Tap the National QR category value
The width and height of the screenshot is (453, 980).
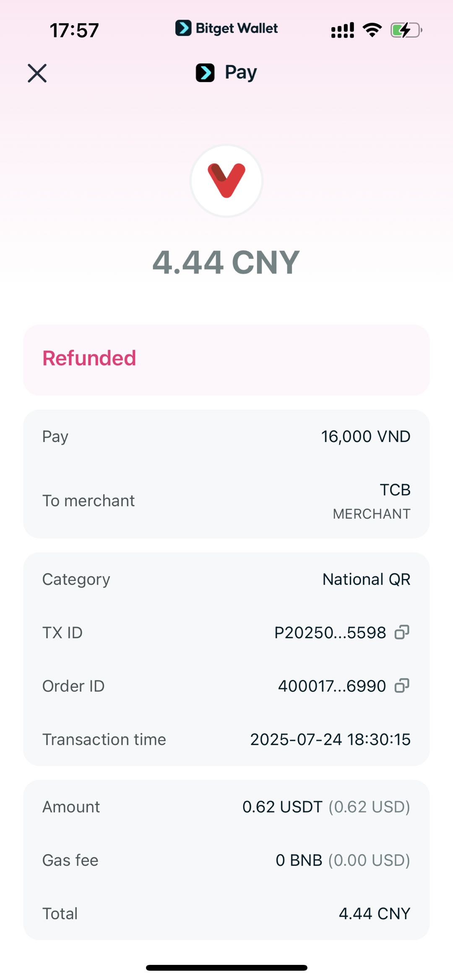coord(366,579)
